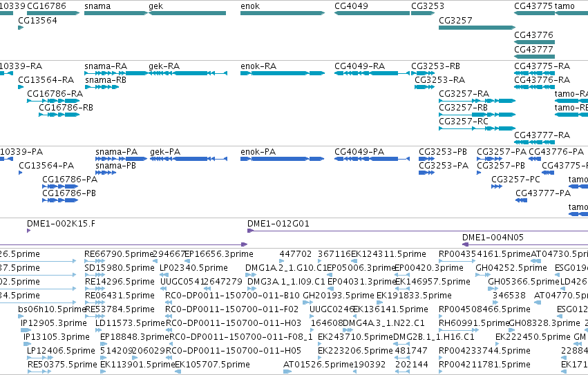Select the LP12406.5prime EST label
Image resolution: width=588 pixels, height=375 pixels.
tap(61, 351)
